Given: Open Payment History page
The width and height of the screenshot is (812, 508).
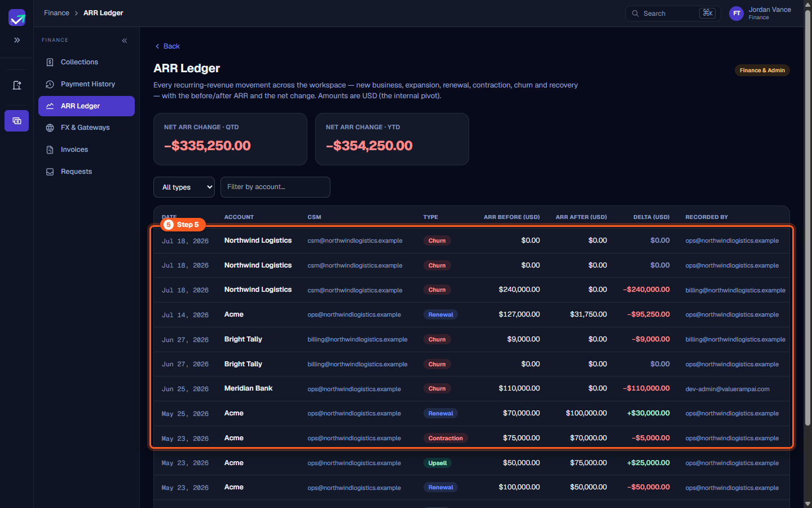Looking at the screenshot, I should [x=86, y=84].
